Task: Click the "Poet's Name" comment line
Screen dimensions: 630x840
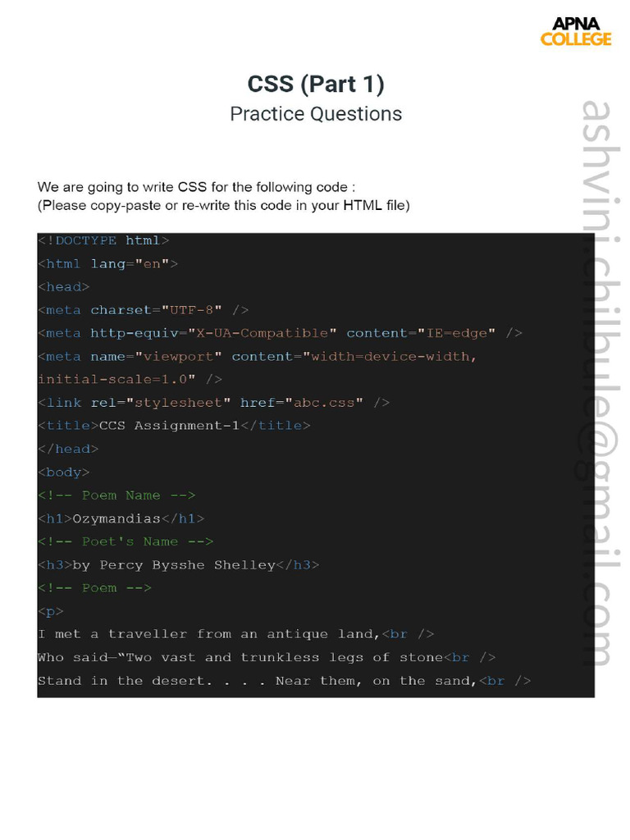Action: pyautogui.click(x=126, y=541)
